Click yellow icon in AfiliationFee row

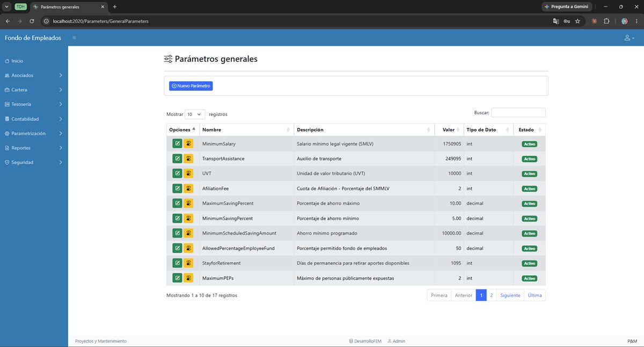tap(188, 189)
